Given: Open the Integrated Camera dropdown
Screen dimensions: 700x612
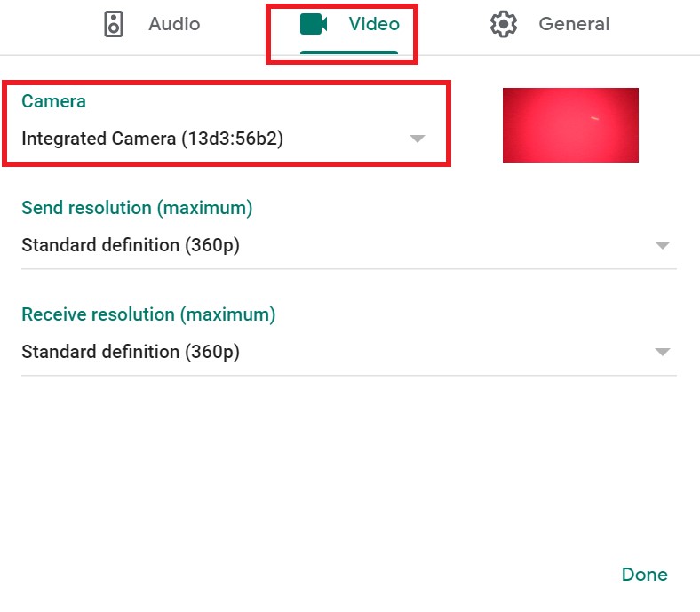Looking at the screenshot, I should tap(223, 139).
